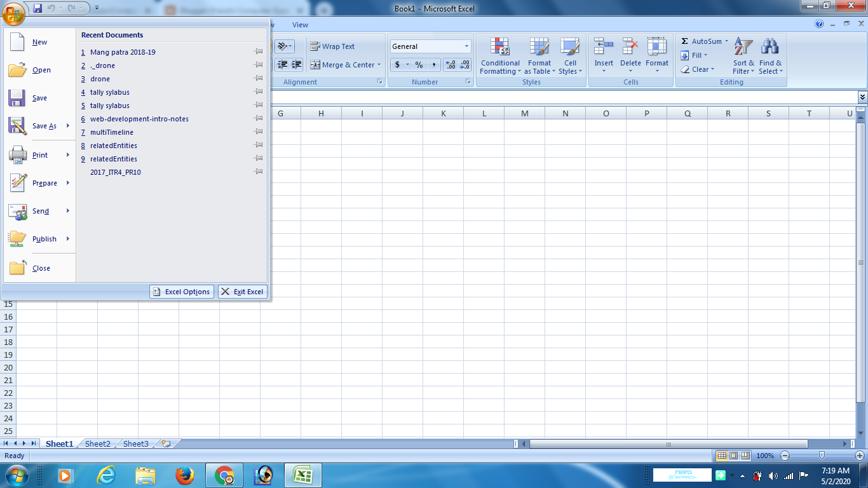Launch Firefox from the taskbar
Screen dimensions: 868x488
184,475
